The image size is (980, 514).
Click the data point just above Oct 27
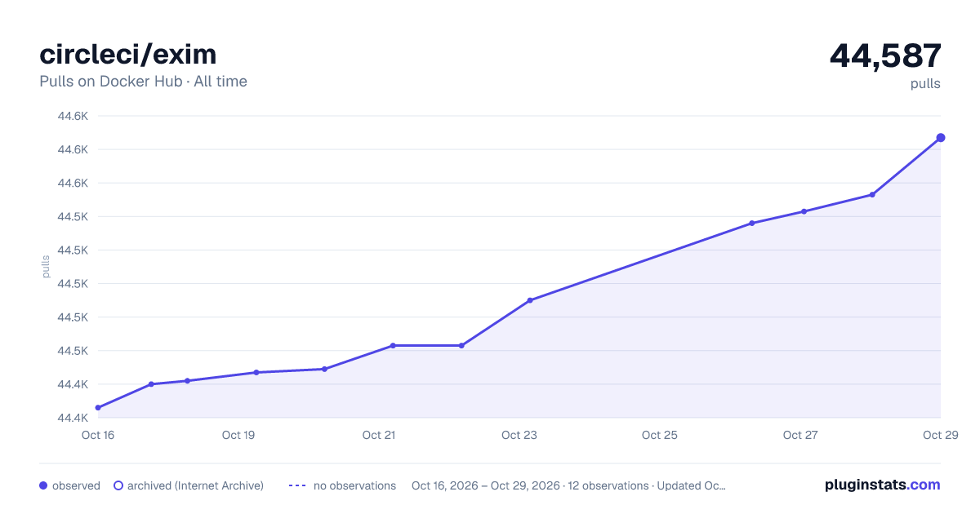coord(804,211)
